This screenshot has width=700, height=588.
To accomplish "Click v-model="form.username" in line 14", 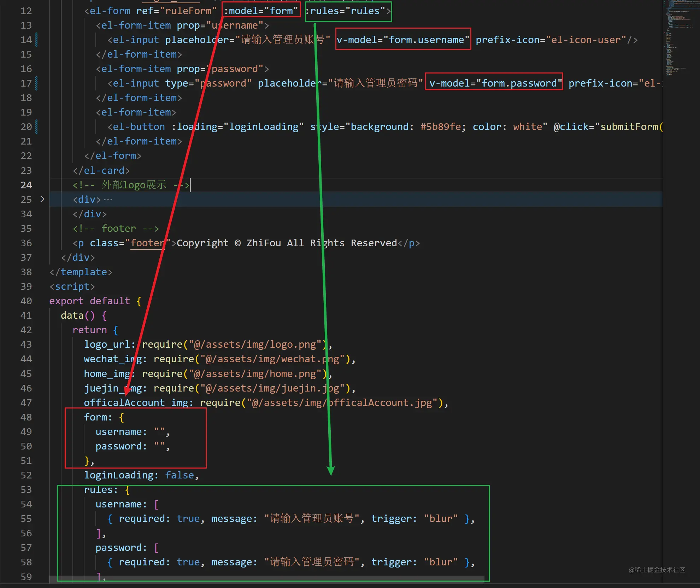I will click(x=402, y=40).
